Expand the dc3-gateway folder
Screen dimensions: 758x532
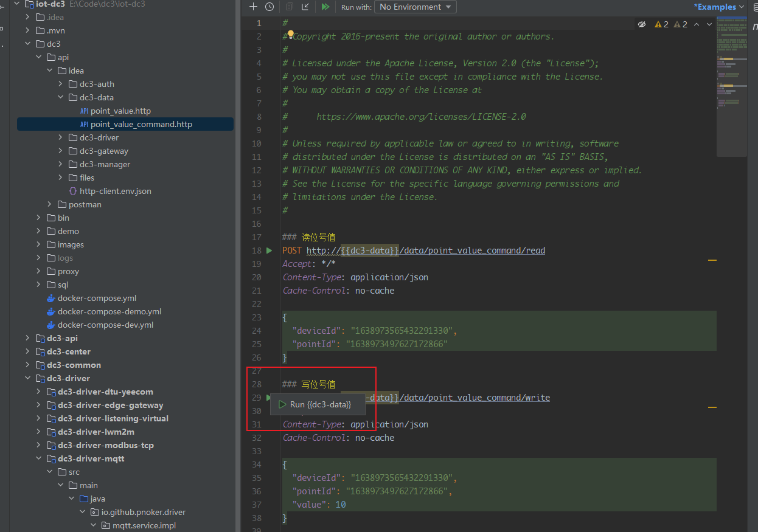(x=61, y=151)
